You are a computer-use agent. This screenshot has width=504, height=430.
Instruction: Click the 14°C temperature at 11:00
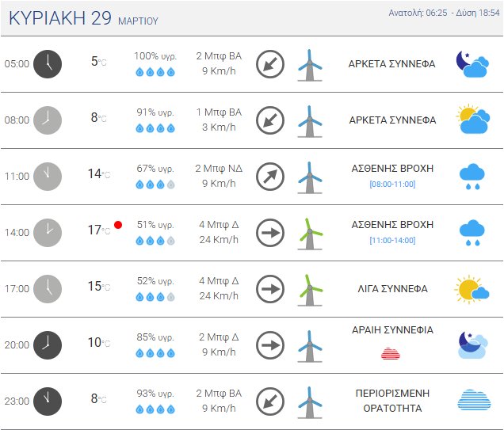click(97, 174)
